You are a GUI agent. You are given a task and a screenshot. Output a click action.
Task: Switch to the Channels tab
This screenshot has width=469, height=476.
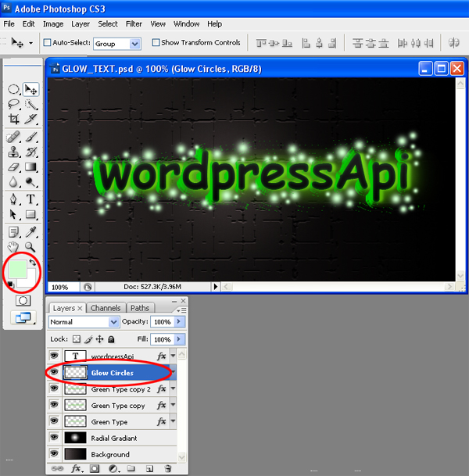pos(106,308)
